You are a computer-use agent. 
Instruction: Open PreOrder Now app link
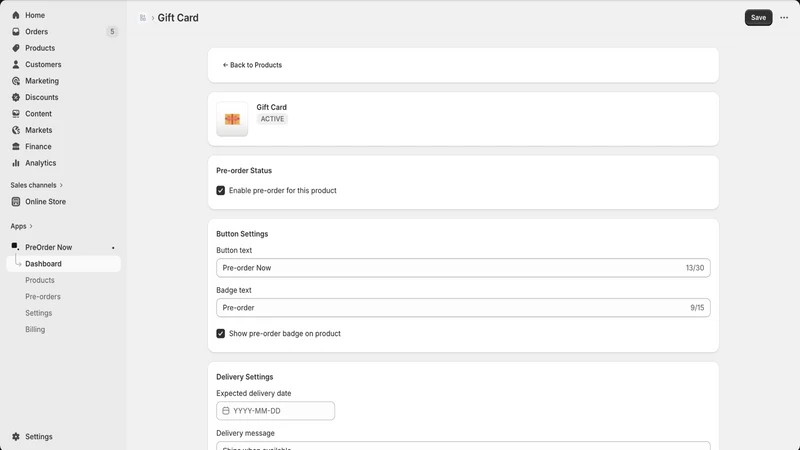(48, 247)
